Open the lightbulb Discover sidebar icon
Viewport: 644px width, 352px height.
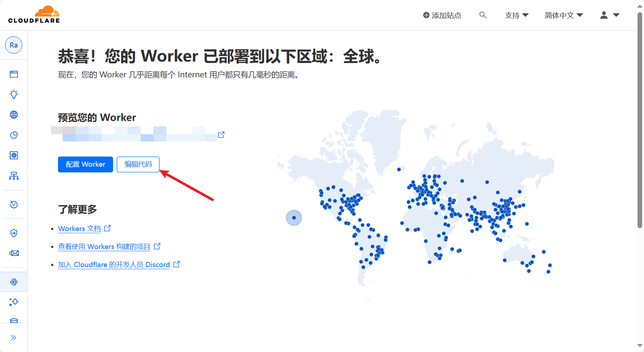tap(14, 94)
